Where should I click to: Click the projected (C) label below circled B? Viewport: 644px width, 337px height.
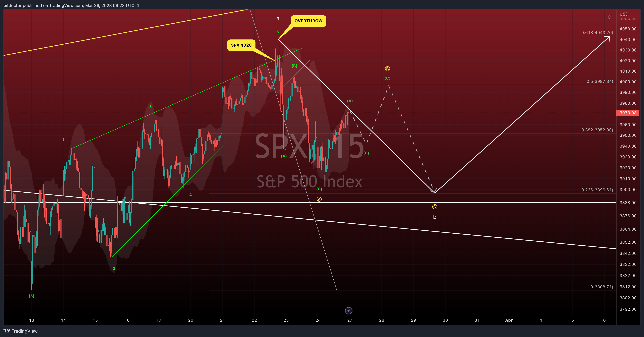[x=387, y=78]
